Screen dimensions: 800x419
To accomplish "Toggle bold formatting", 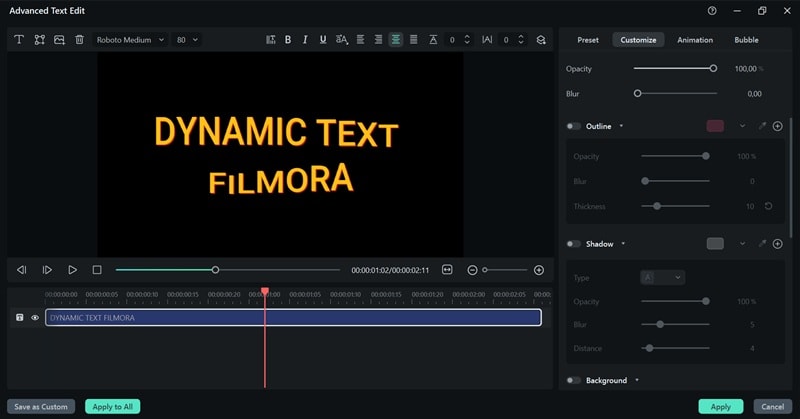I will coord(288,40).
